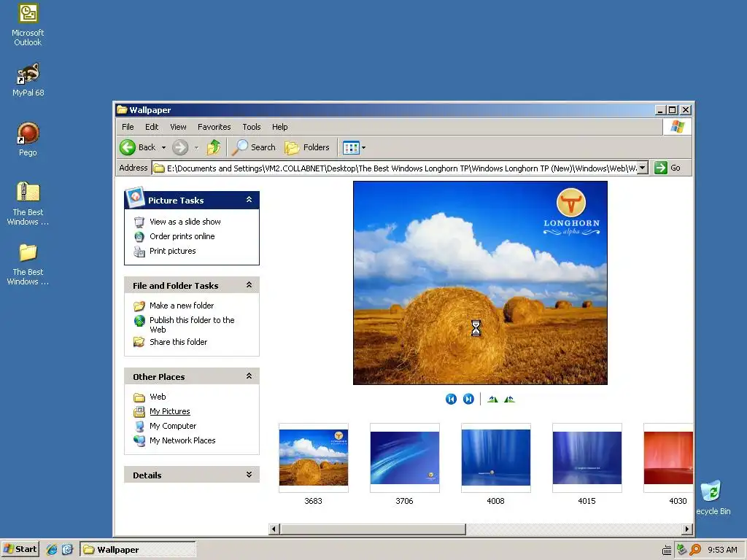Open My Pictures link
The width and height of the screenshot is (747, 560).
click(x=169, y=411)
